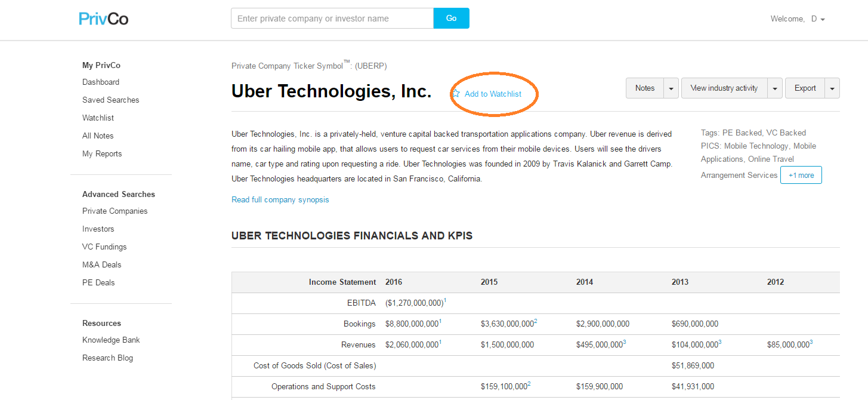Click the Export button
This screenshot has height=400, width=868.
pos(805,88)
